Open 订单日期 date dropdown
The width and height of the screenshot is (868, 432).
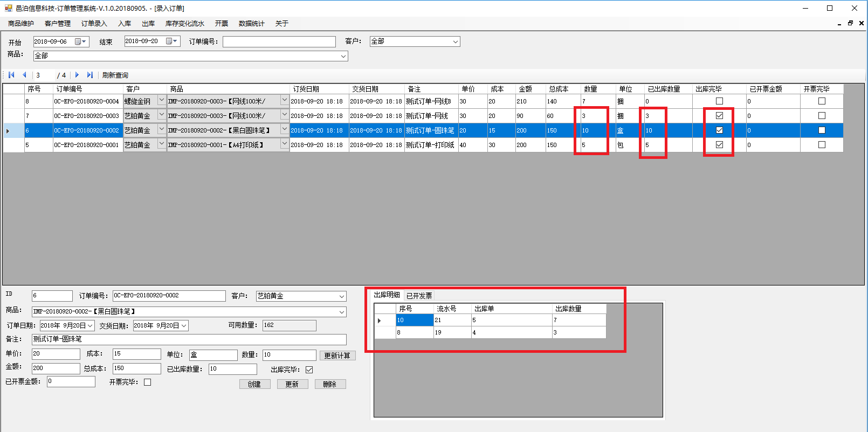tap(90, 326)
